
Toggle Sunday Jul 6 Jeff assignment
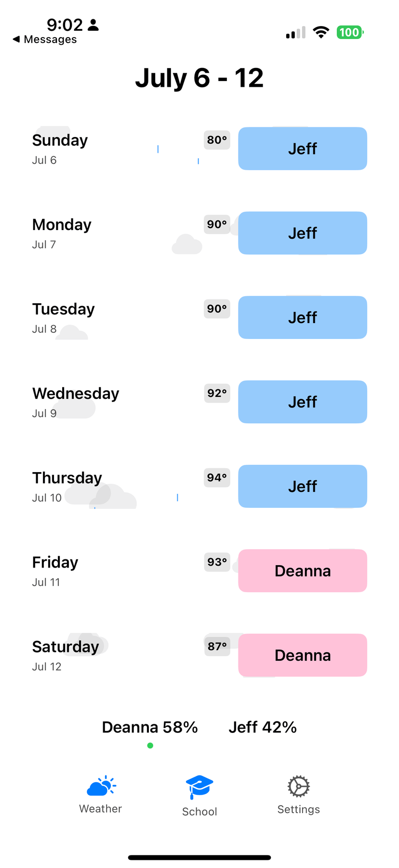coord(303,149)
